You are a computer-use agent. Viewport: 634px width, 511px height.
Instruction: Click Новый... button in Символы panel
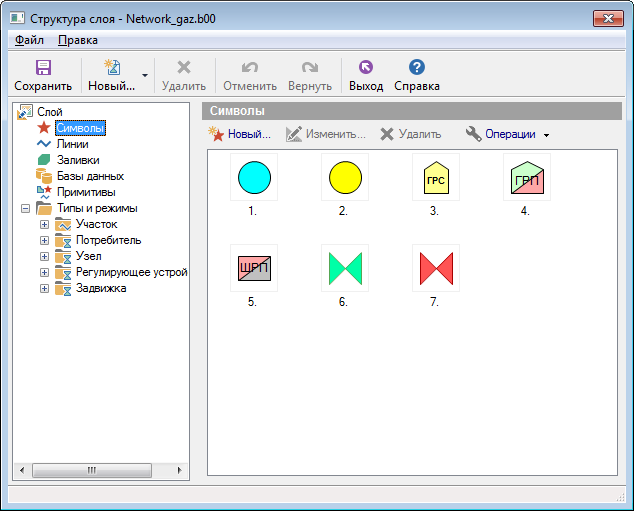[x=239, y=134]
